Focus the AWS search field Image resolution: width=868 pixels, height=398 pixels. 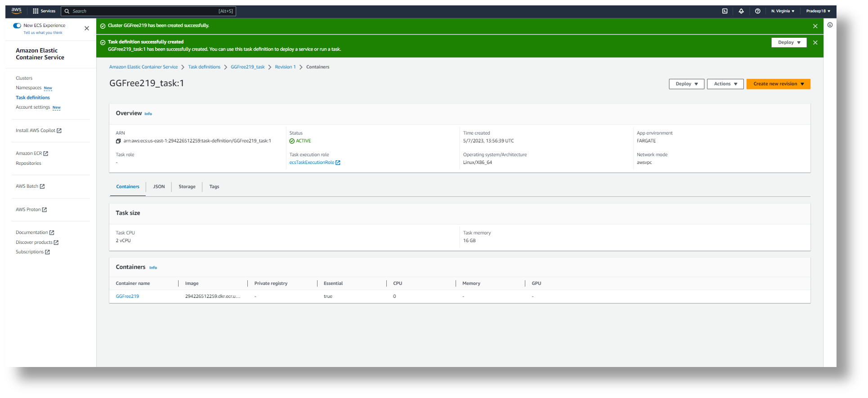pyautogui.click(x=148, y=11)
